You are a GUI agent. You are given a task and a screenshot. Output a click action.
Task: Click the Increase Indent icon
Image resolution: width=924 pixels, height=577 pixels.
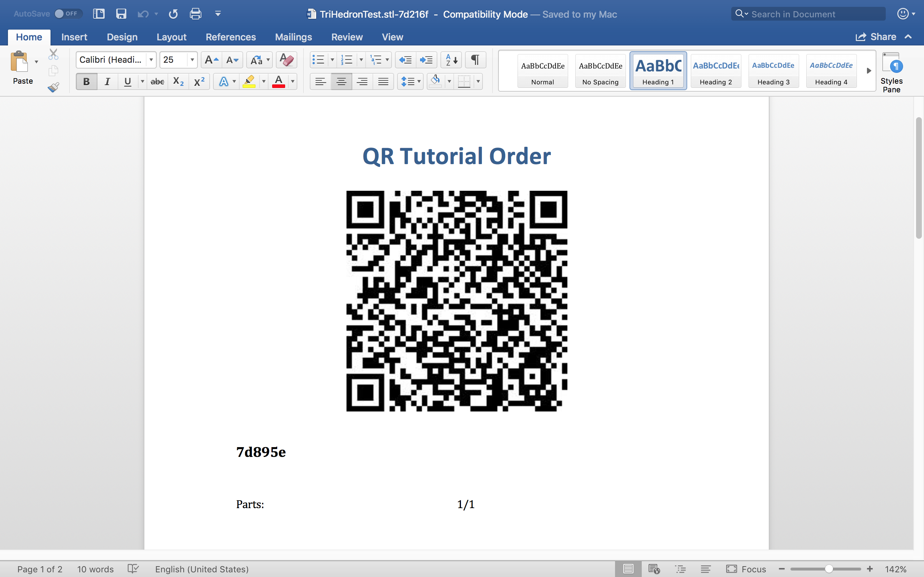[x=426, y=60]
